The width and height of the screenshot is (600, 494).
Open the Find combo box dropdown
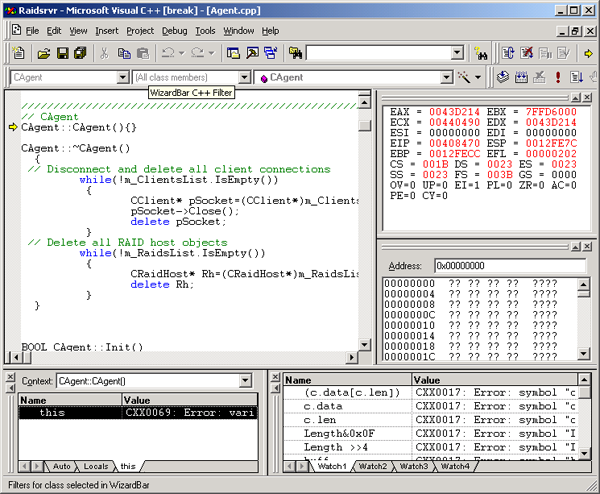pyautogui.click(x=457, y=53)
